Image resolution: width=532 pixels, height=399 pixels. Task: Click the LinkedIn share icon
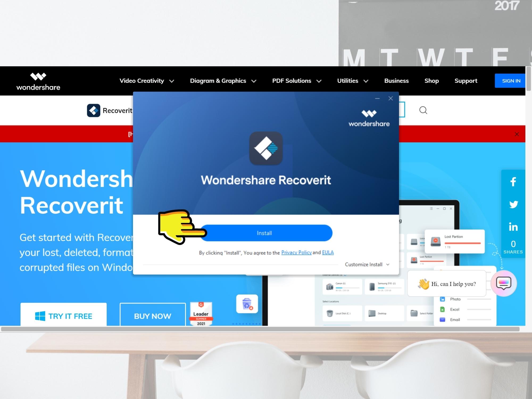pos(512,224)
